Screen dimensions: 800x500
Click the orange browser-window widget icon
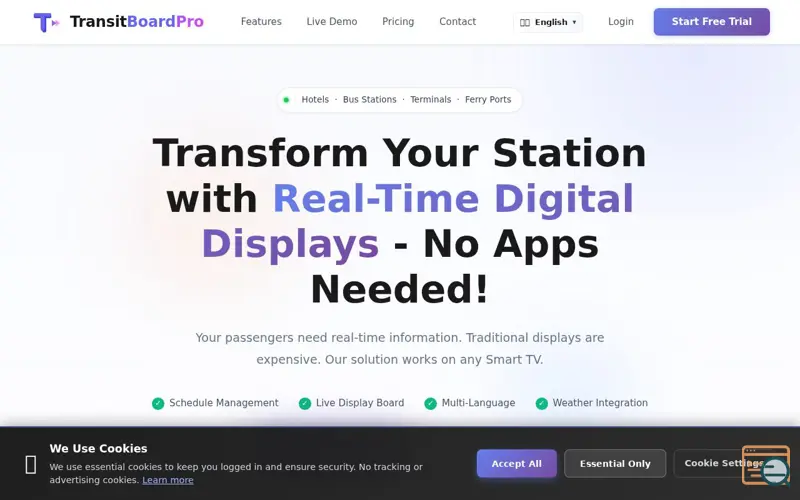coord(765,464)
